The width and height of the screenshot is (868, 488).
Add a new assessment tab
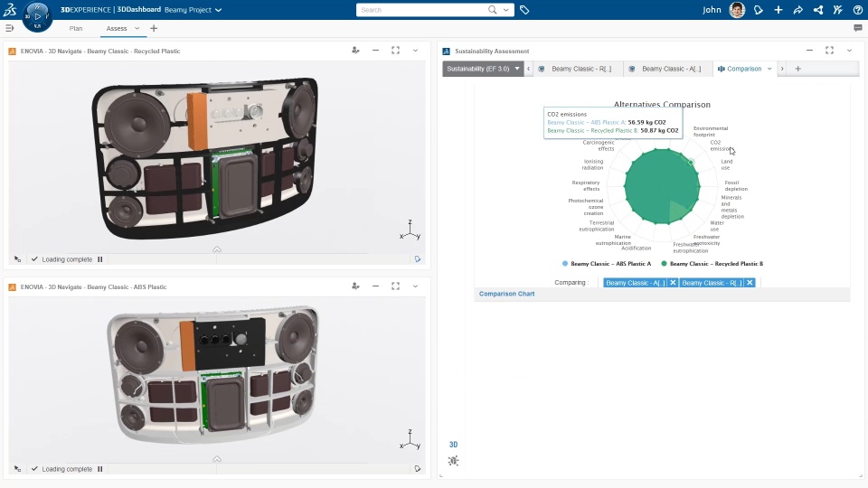click(x=797, y=69)
